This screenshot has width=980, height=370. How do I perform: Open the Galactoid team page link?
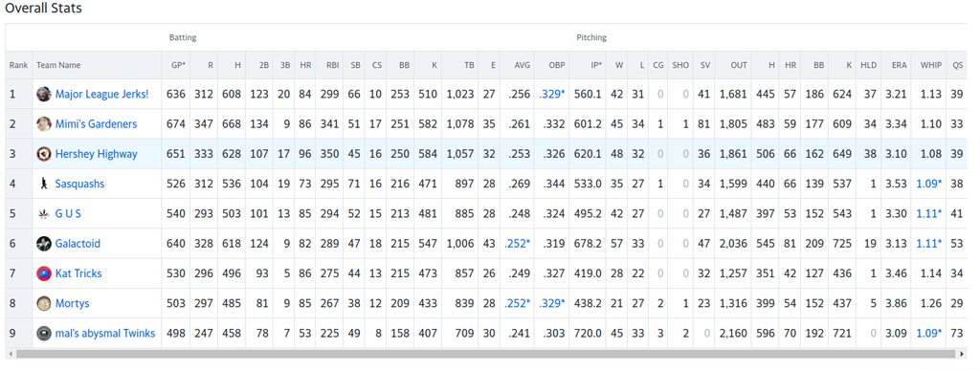pyautogui.click(x=78, y=244)
